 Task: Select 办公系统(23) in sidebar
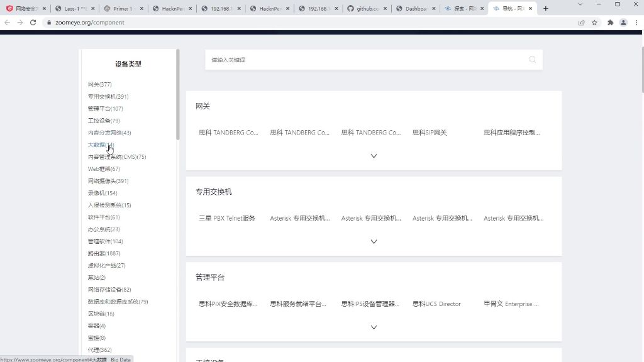click(x=104, y=229)
